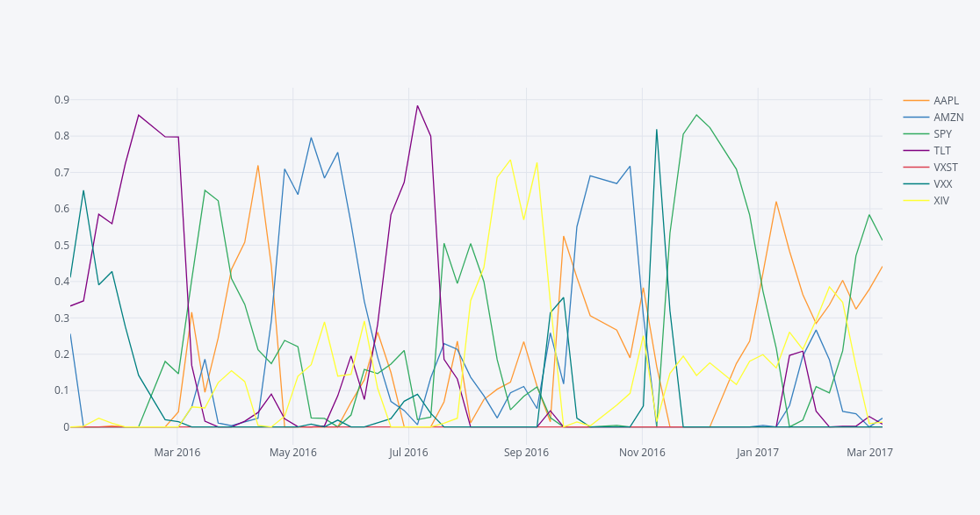
Task: Click the green SPY peak after November 2016
Action: (x=696, y=115)
